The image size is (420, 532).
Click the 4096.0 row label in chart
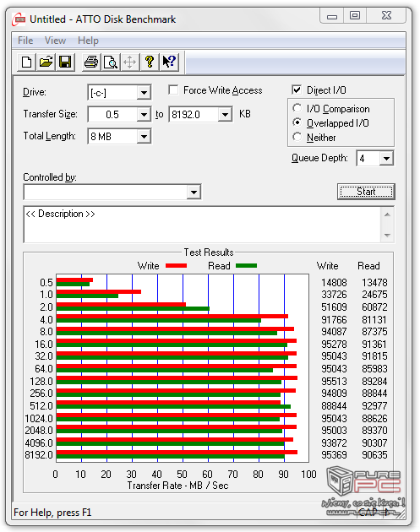39,442
